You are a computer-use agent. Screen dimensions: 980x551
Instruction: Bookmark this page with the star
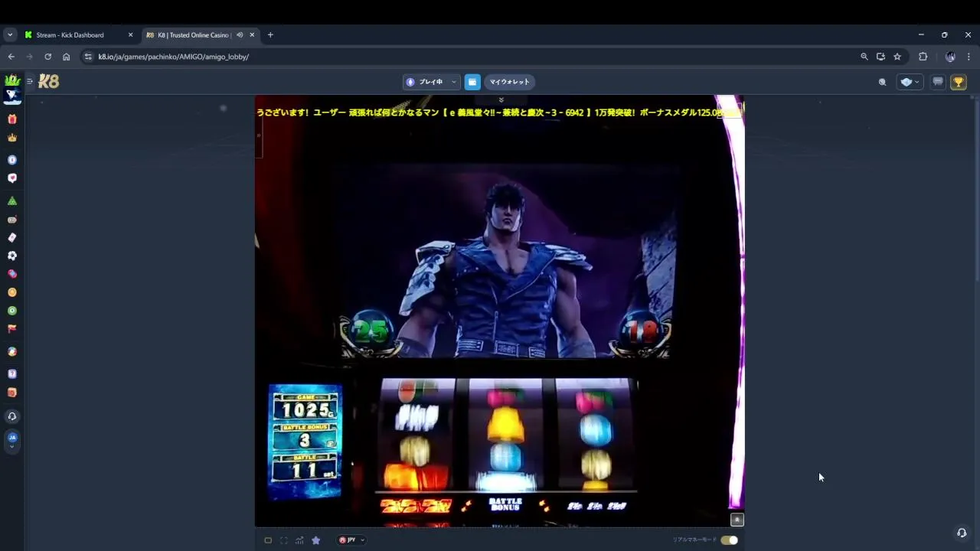coord(897,57)
